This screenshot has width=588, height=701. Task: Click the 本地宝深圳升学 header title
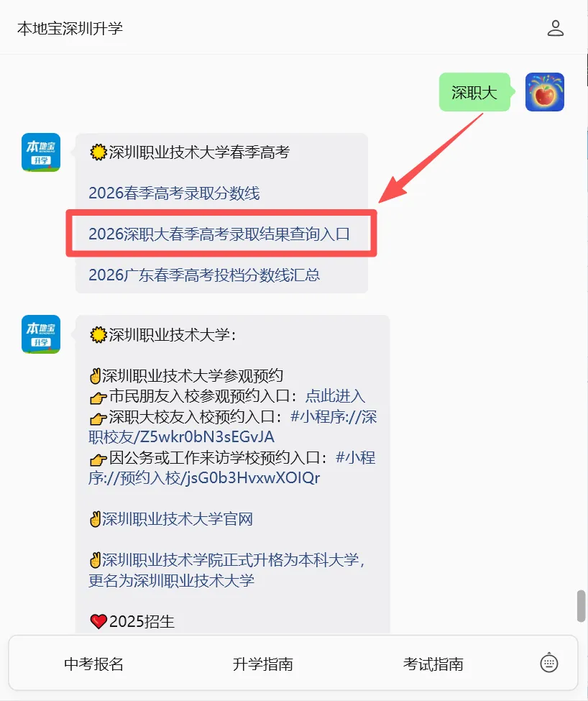click(x=70, y=28)
